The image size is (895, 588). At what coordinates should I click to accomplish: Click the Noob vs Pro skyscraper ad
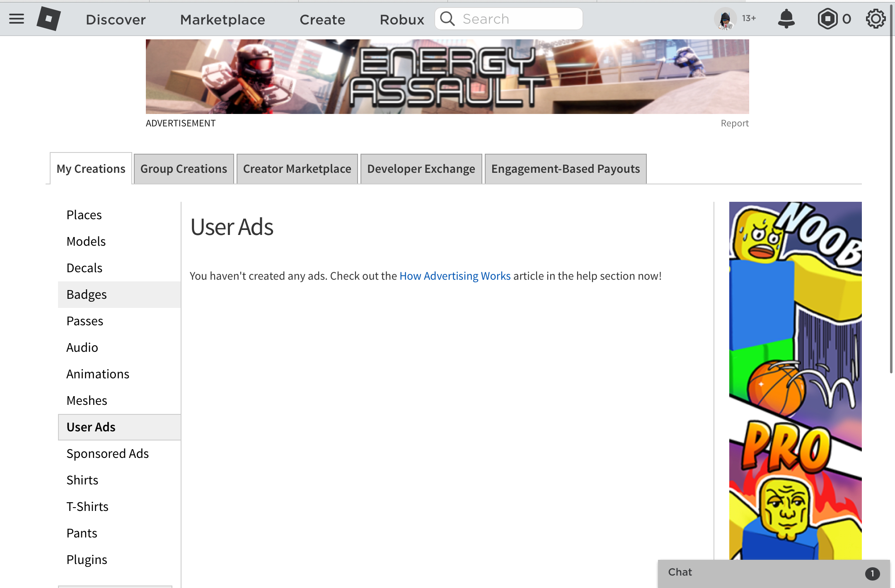796,380
